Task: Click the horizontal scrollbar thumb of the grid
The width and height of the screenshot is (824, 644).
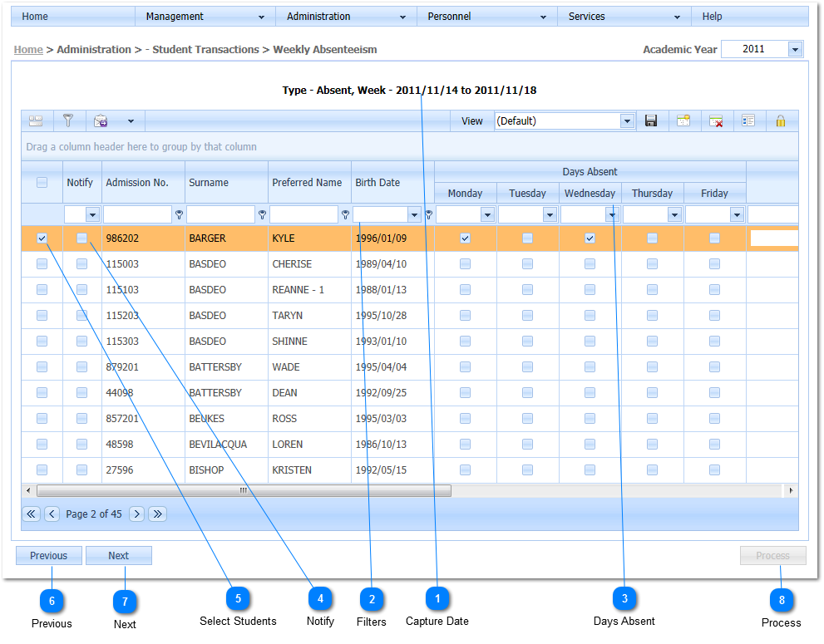Action: [244, 490]
